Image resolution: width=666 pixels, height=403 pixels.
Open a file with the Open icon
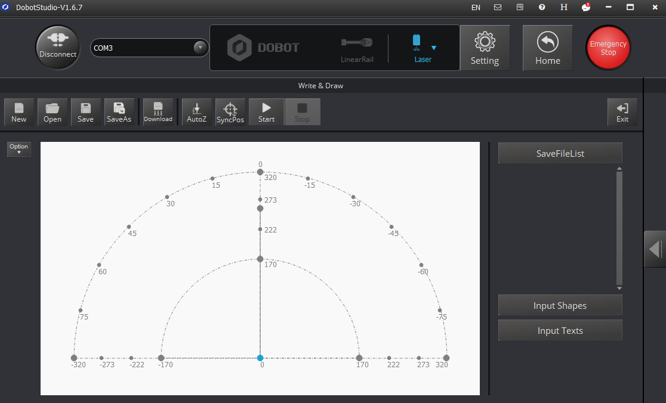(52, 112)
